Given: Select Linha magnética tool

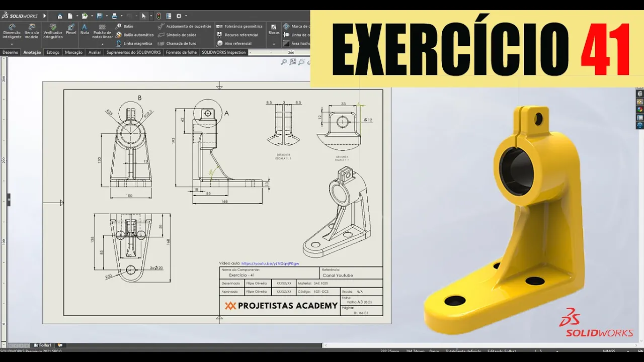Looking at the screenshot, I should click(x=134, y=44).
